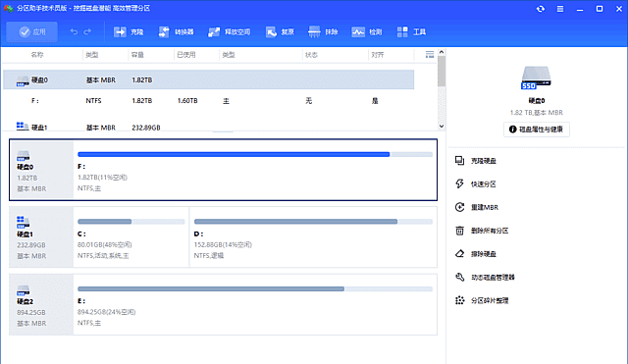Click the 应用 (Apply) button
The image size is (628, 364).
[31, 32]
